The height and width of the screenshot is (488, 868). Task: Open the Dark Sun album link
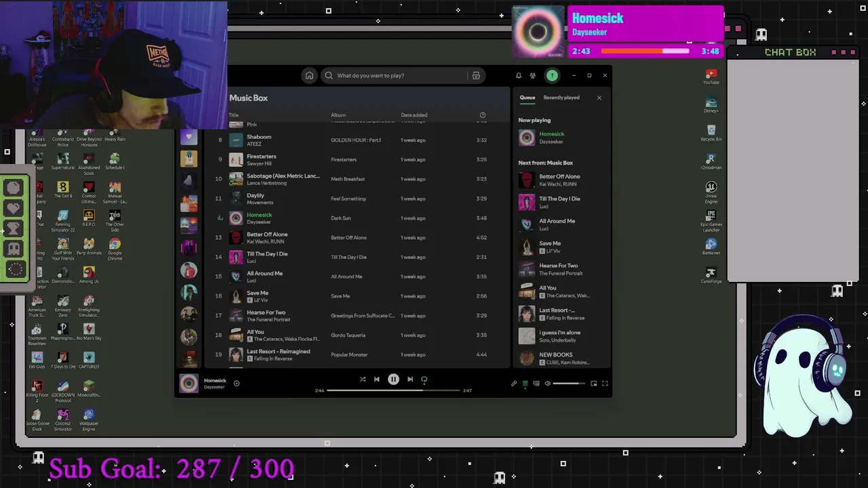tap(341, 218)
